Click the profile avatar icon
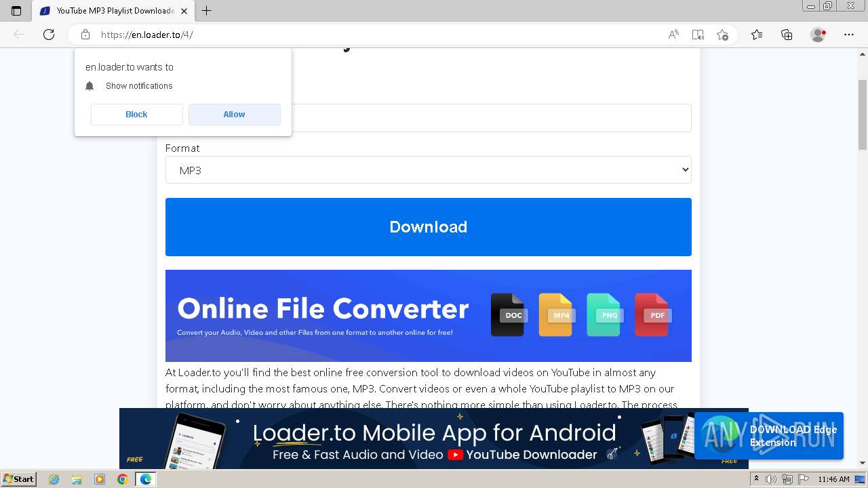The width and height of the screenshot is (868, 488). [x=818, y=35]
